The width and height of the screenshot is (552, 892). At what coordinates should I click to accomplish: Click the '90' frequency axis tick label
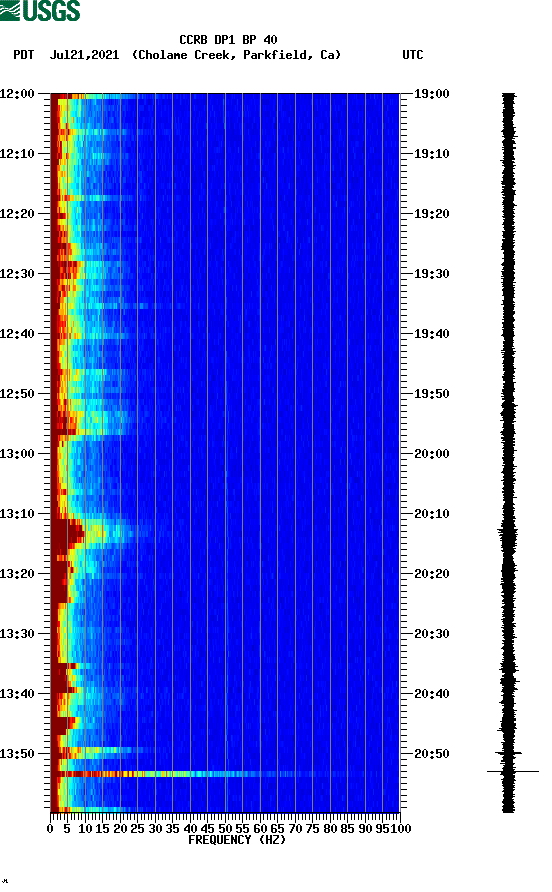pos(365,829)
